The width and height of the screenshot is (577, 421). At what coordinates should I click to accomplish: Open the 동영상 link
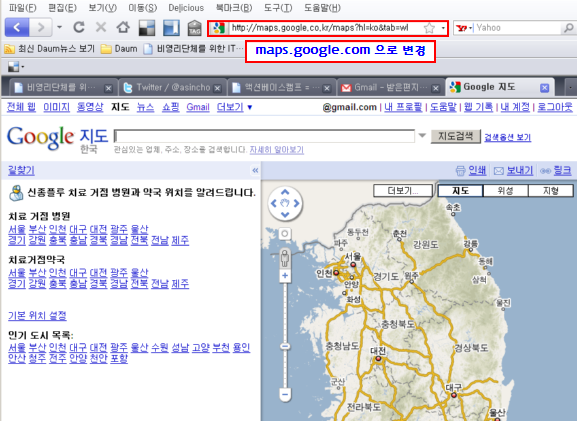tap(90, 107)
